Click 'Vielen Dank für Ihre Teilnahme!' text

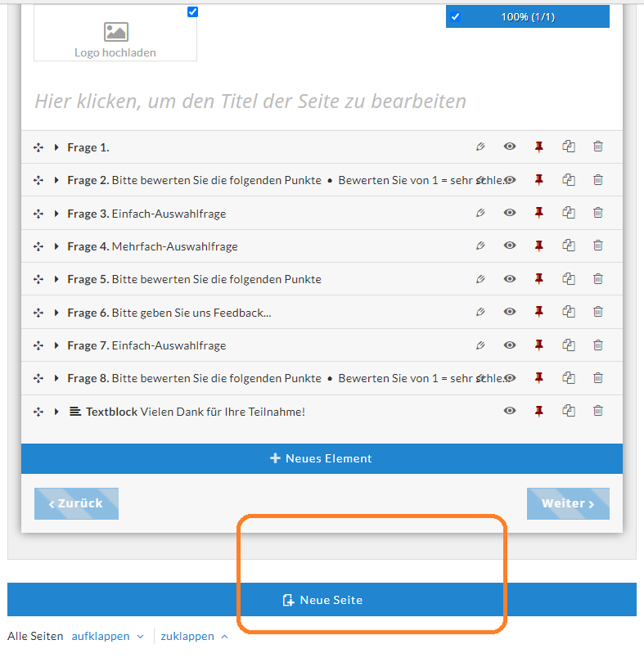click(x=223, y=412)
